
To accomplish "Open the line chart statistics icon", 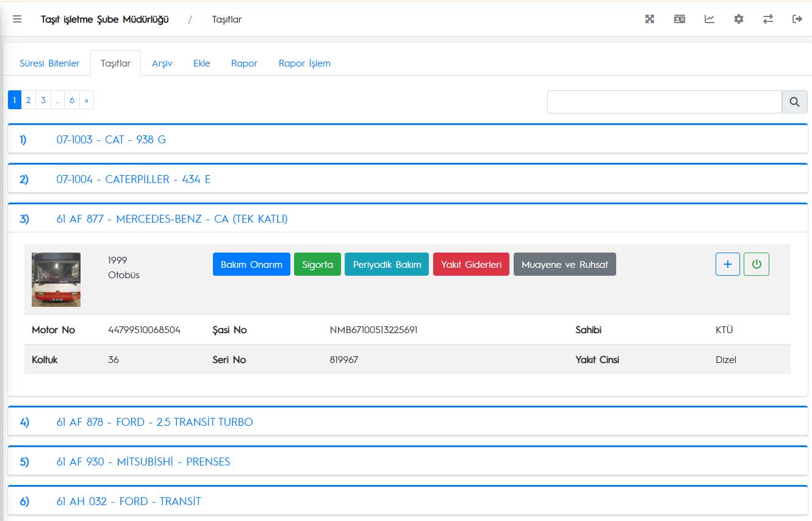I will pyautogui.click(x=709, y=20).
